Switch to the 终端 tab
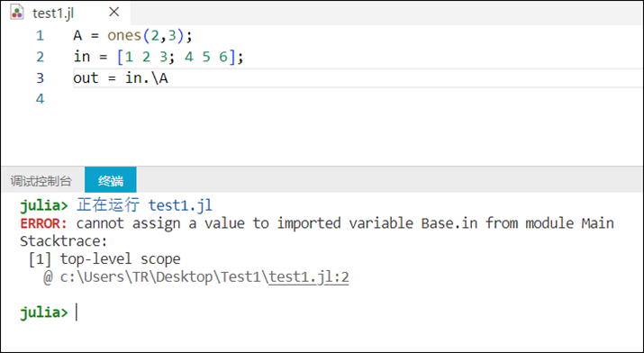Image resolution: width=644 pixels, height=353 pixels. click(x=111, y=181)
